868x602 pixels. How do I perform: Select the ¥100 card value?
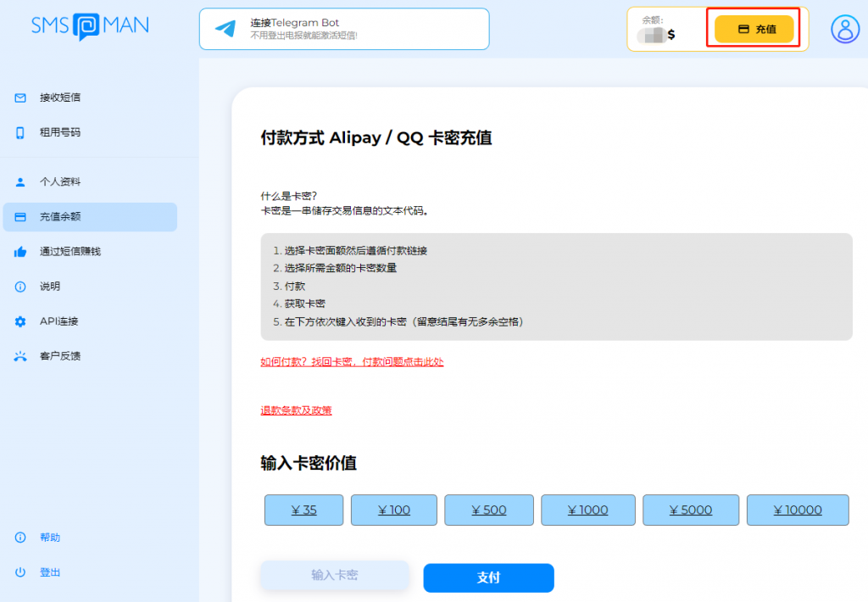coord(394,510)
